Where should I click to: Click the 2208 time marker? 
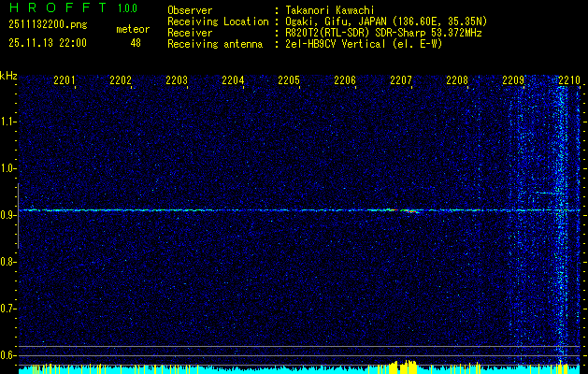pyautogui.click(x=457, y=81)
